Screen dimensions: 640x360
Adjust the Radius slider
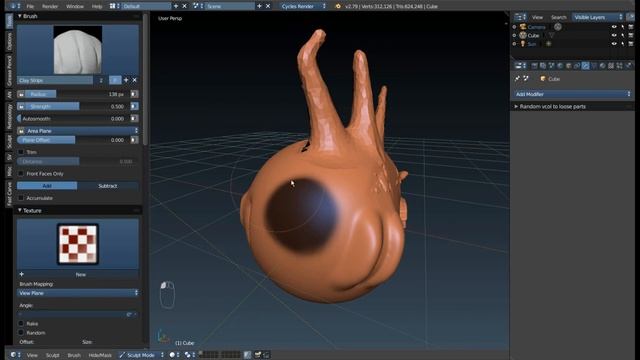coord(77,94)
